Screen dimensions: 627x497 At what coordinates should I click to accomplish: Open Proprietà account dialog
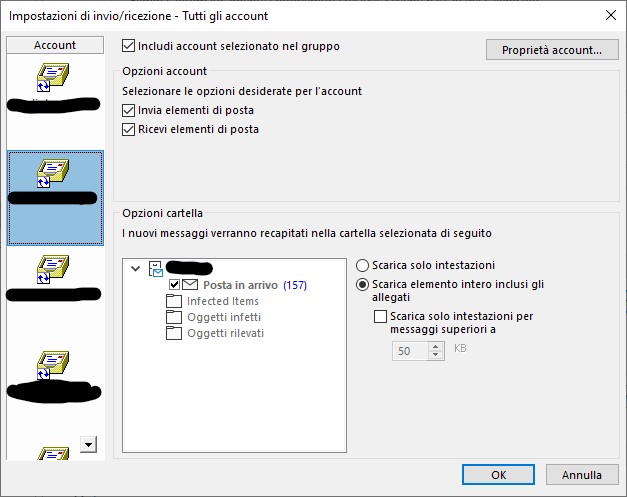point(552,50)
